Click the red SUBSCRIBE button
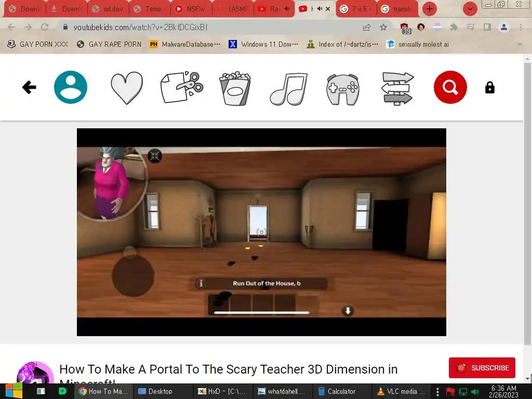Viewport: 532px width, 399px height. [482, 368]
